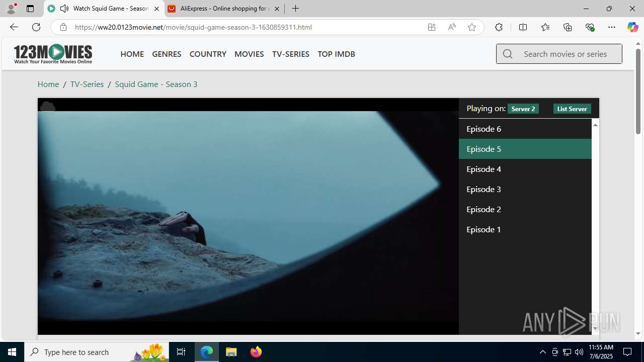Reload the page with the refresh icon
This screenshot has height=362, width=644.
click(x=36, y=27)
